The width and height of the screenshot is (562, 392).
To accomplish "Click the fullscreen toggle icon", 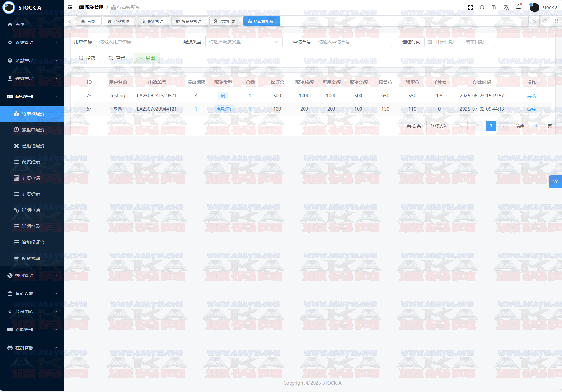I will pyautogui.click(x=470, y=7).
